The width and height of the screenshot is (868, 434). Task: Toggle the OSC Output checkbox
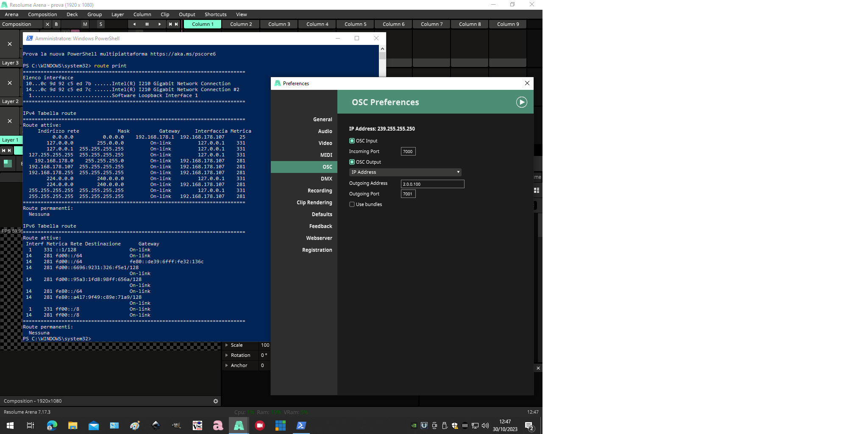pyautogui.click(x=352, y=162)
